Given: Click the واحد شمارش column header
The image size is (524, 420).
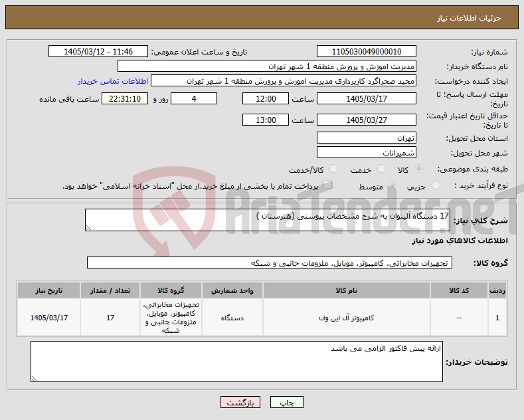Looking at the screenshot, I should 232,290.
